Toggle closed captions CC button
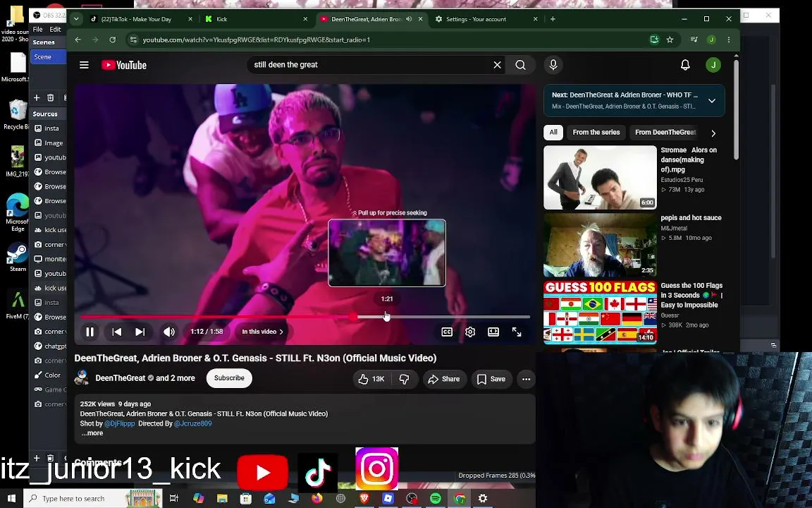Image resolution: width=812 pixels, height=508 pixels. (447, 332)
